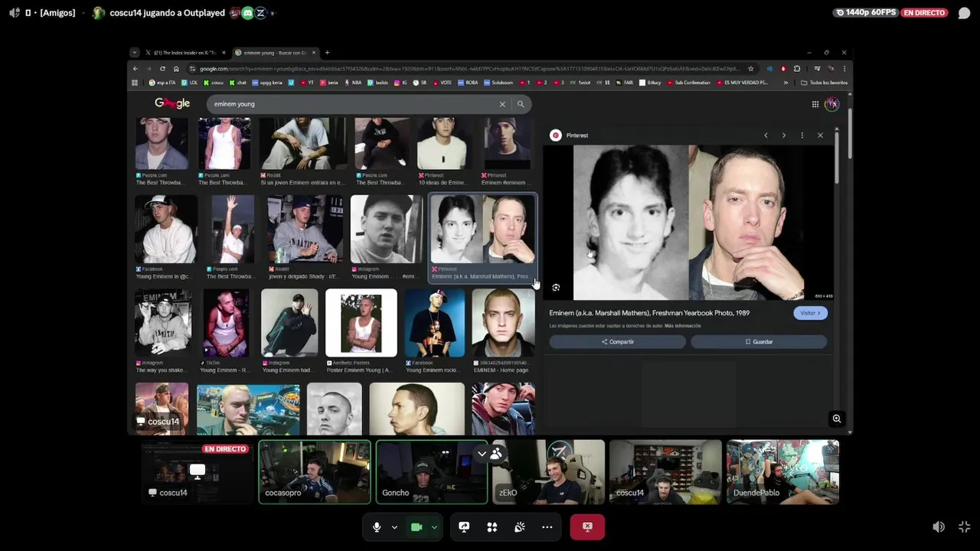Select zEkO's video tile

point(548,472)
